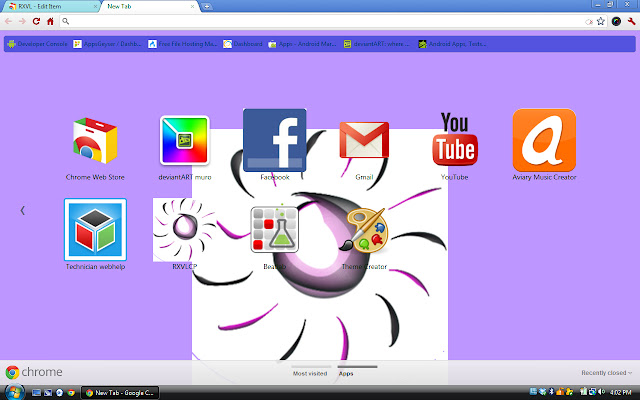Open the volume control in system tray
Image resolution: width=640 pixels, height=400 pixels.
click(601, 392)
